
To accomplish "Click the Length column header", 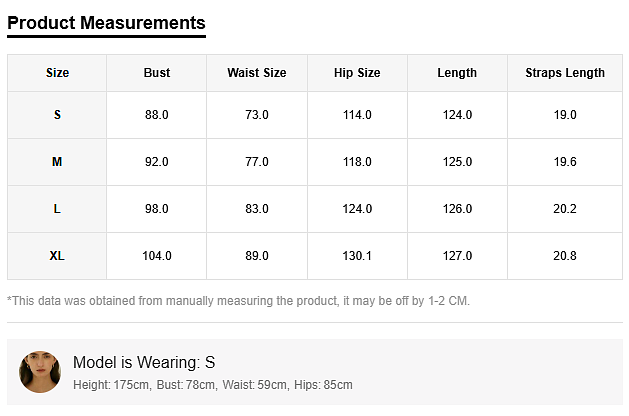I will pyautogui.click(x=457, y=73).
